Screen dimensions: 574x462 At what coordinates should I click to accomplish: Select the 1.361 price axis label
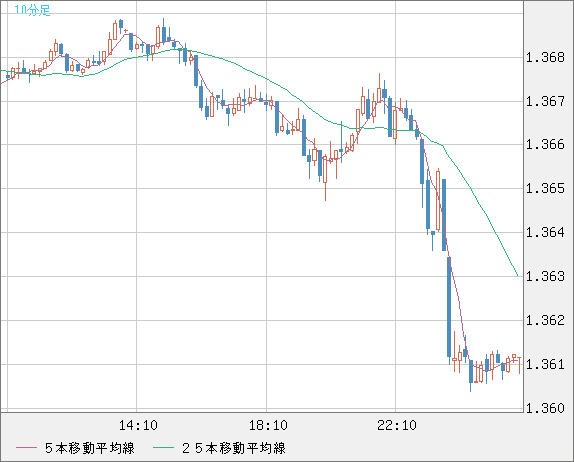point(545,365)
